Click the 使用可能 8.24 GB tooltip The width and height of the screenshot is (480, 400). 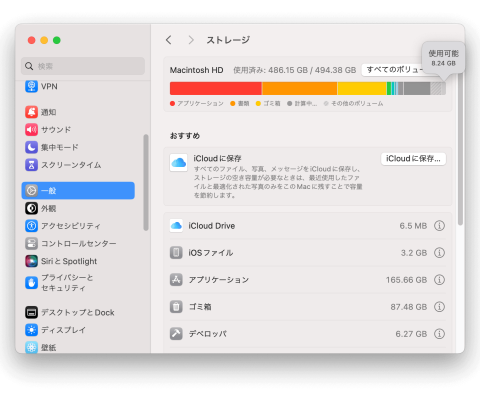click(x=443, y=58)
